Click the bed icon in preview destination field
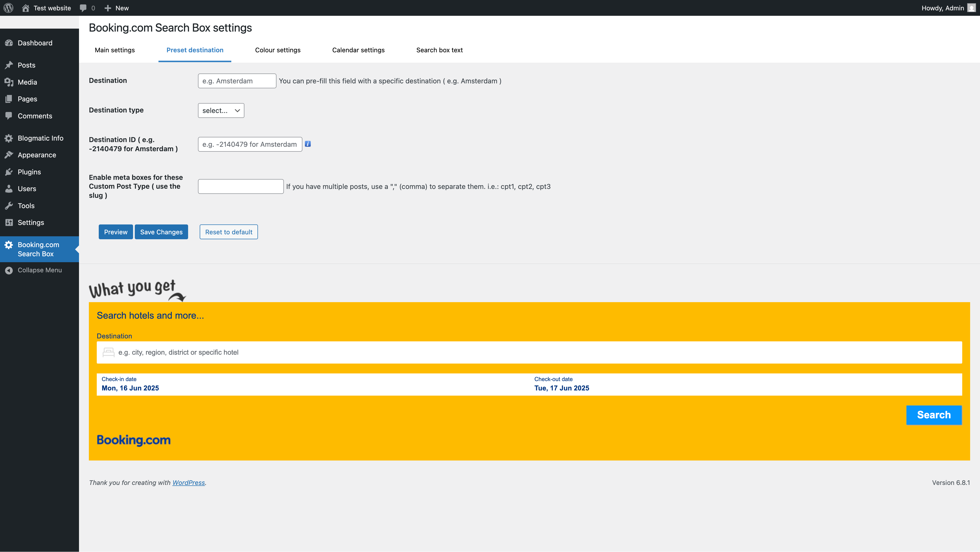980x552 pixels. 108,352
